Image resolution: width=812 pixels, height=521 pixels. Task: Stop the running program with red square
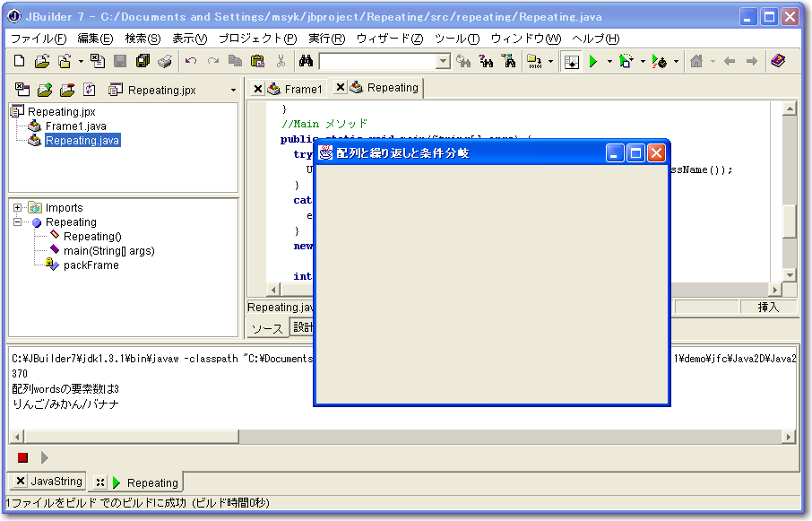tap(22, 458)
